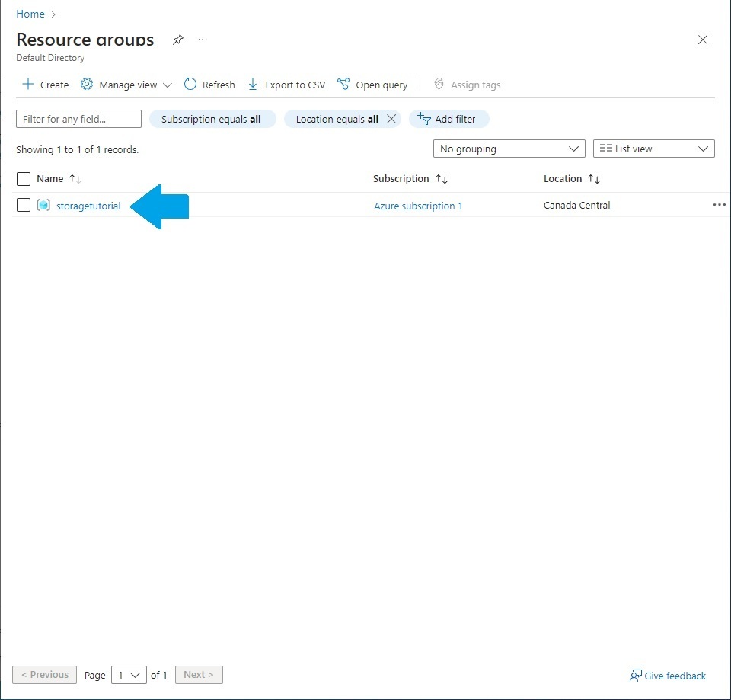Export the list to CSV
This screenshot has height=700, width=731.
[x=286, y=85]
